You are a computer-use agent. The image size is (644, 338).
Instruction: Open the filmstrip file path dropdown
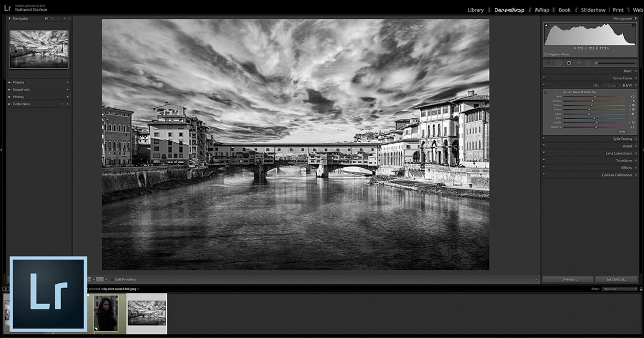click(x=138, y=289)
